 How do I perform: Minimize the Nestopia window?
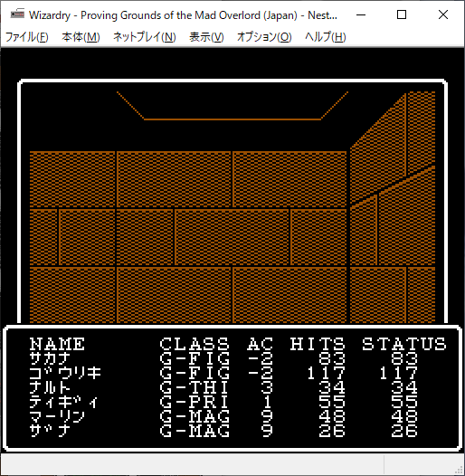click(x=361, y=14)
